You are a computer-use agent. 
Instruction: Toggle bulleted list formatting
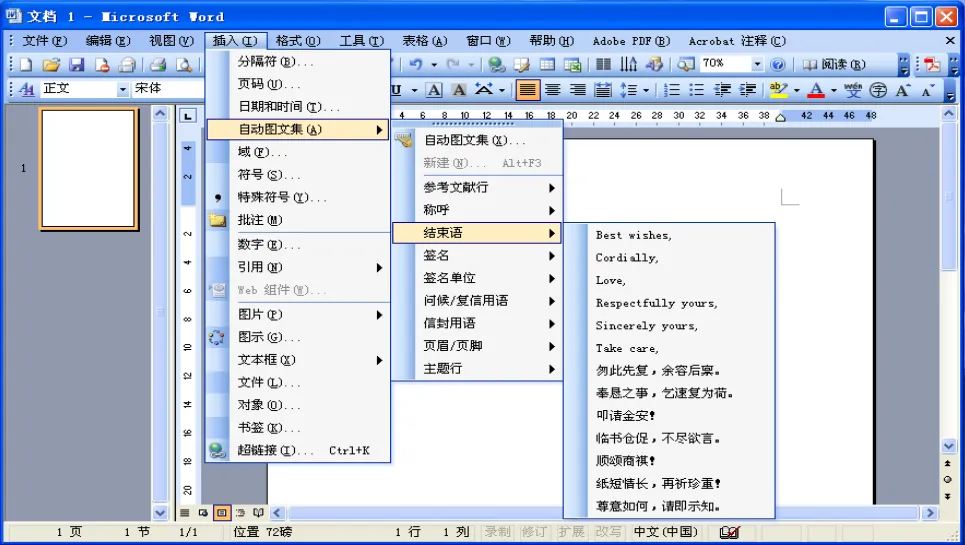coord(697,90)
